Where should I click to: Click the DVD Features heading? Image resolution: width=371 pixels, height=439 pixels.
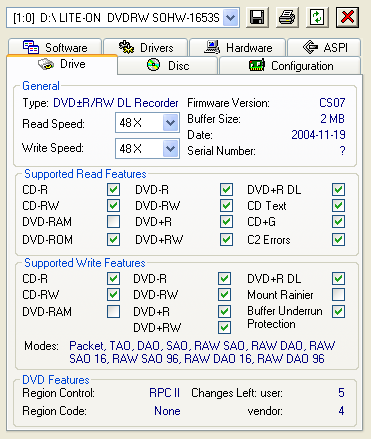[56, 380]
